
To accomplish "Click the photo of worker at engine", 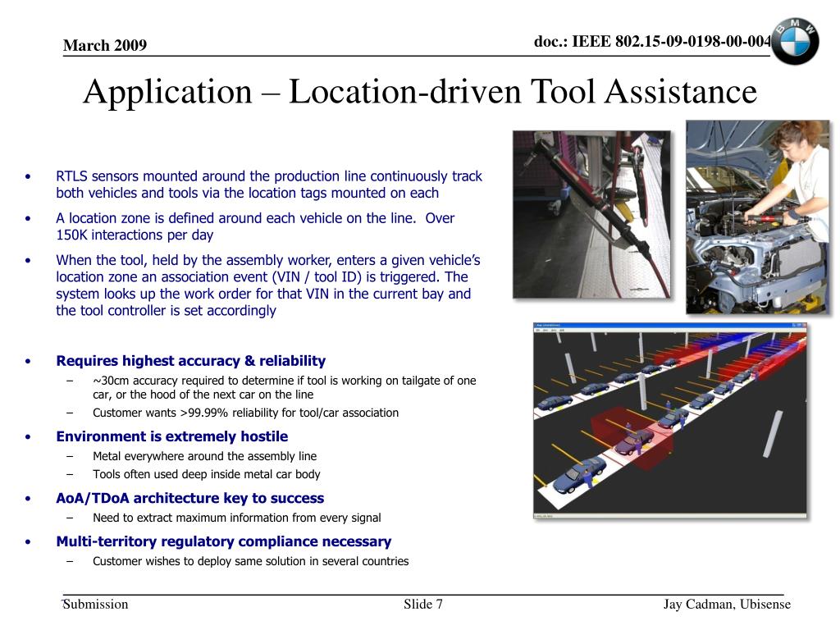I will coord(757,217).
